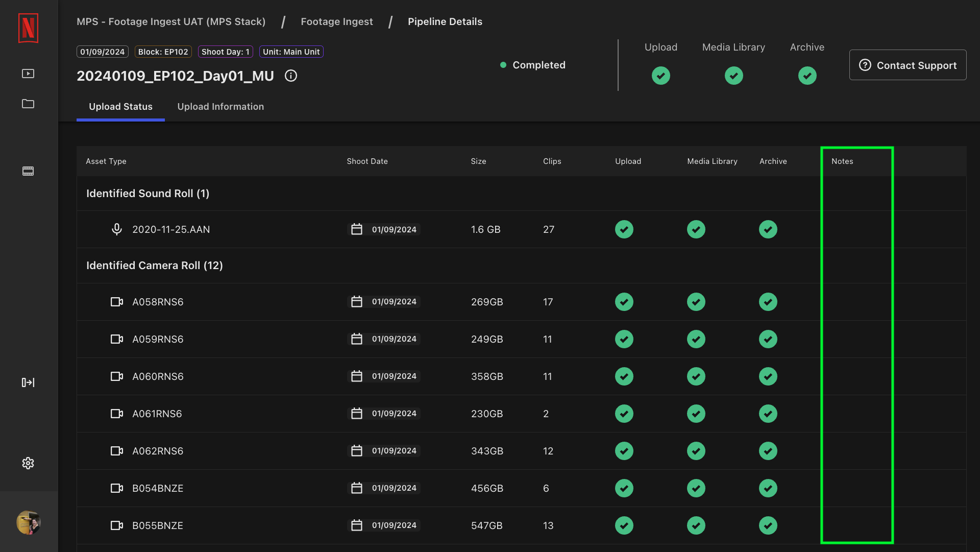Click the Size column header
The height and width of the screenshot is (552, 980).
point(478,161)
